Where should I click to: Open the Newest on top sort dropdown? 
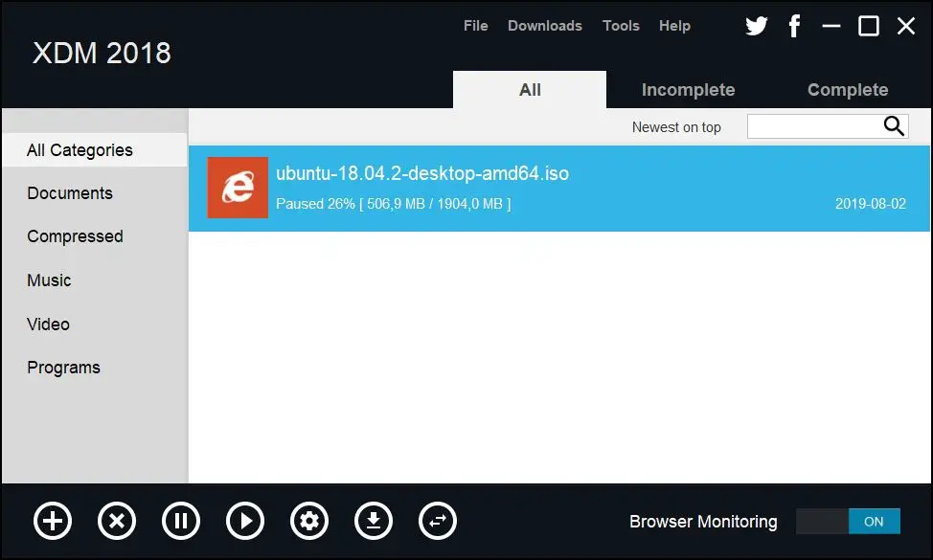click(676, 127)
